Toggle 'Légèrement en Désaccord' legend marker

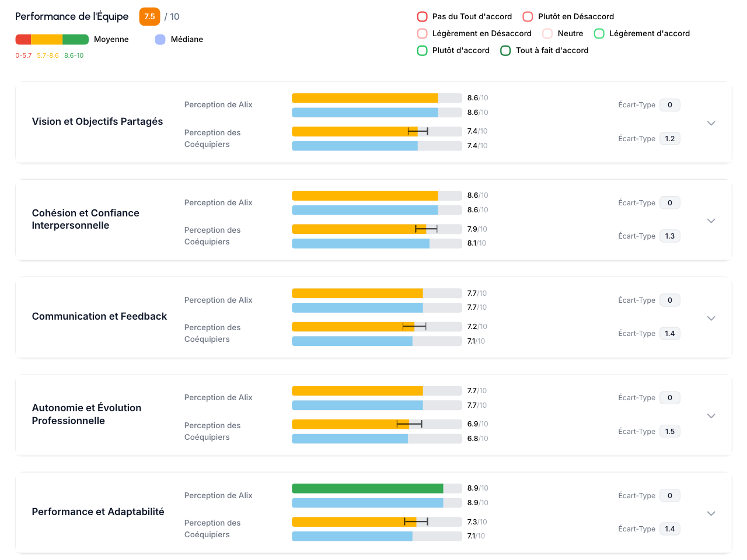tap(423, 33)
